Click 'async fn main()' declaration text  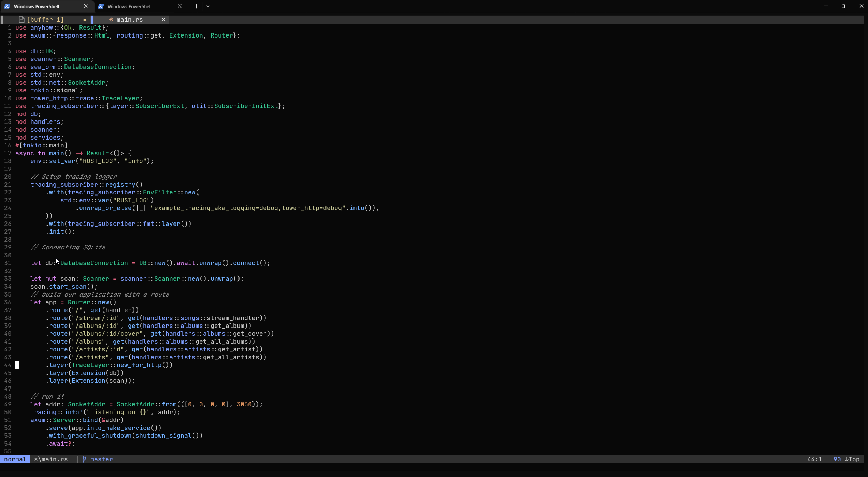point(43,153)
